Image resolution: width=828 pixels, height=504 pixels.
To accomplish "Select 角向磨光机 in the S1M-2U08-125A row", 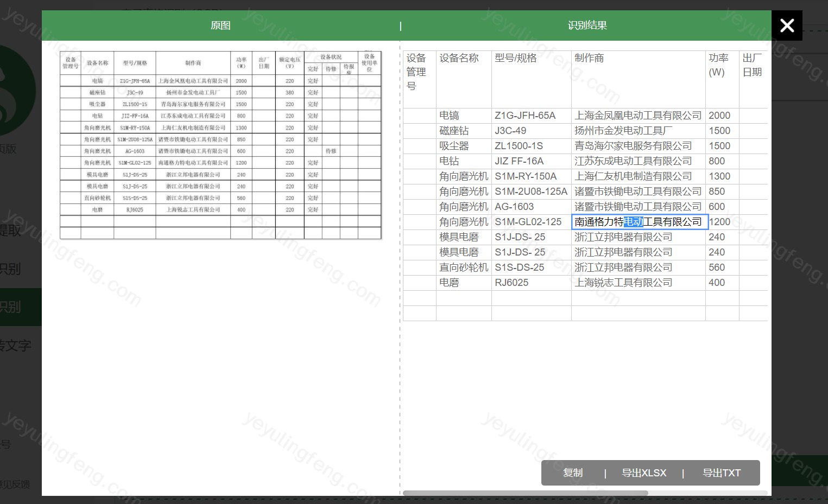I will (464, 192).
